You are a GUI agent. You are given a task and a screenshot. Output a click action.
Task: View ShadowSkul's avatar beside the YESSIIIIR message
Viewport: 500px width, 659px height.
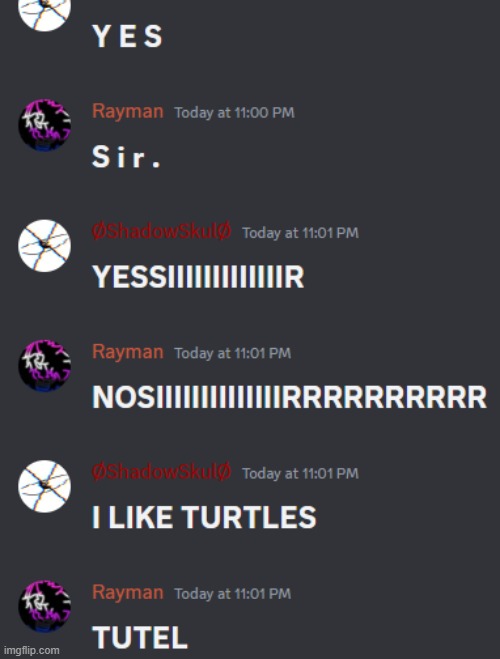[x=45, y=246]
